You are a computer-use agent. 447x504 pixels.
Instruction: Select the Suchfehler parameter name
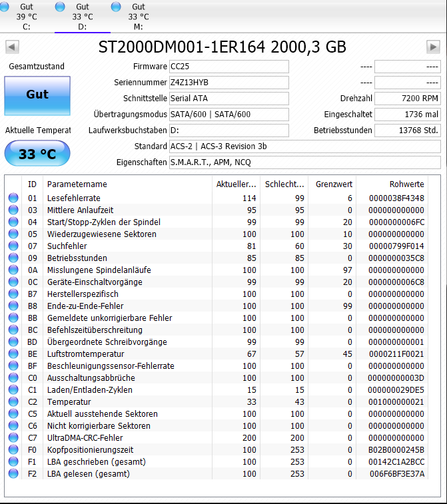(67, 246)
